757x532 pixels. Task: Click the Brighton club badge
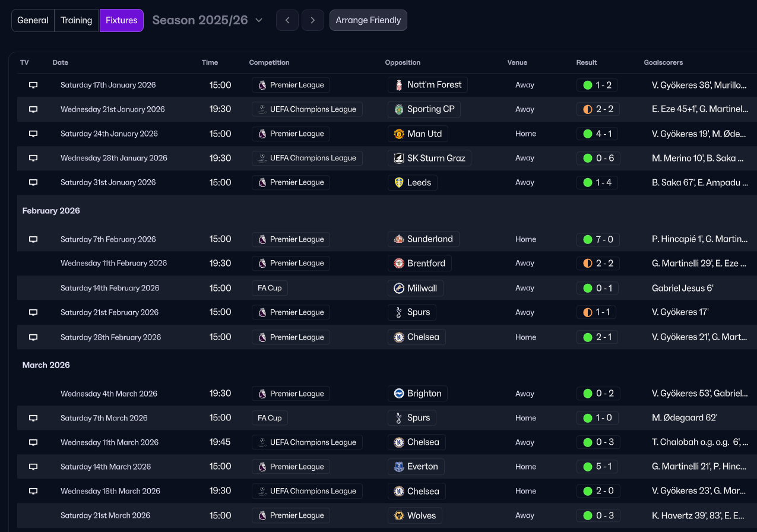click(x=399, y=394)
